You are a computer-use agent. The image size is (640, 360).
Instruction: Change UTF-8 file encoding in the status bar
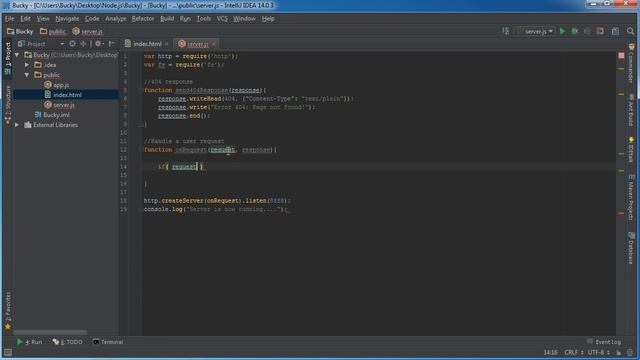[x=598, y=352]
